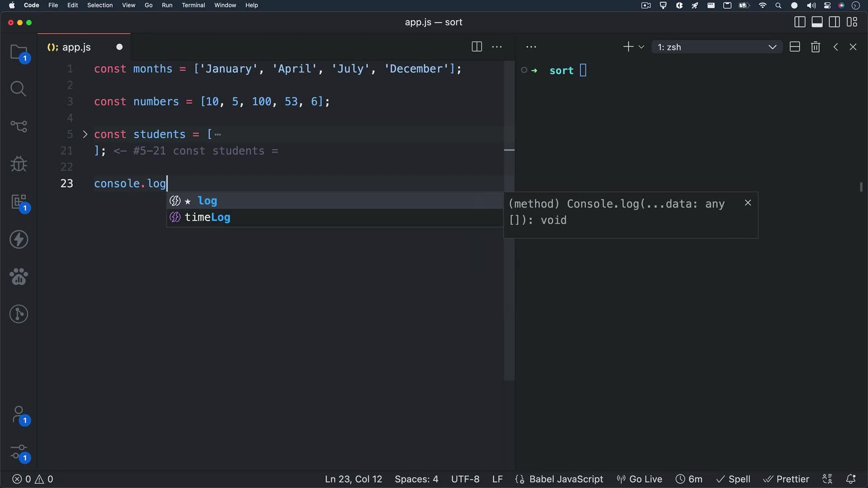Image resolution: width=868 pixels, height=488 pixels.
Task: Open the Run and Debug view
Action: (x=19, y=164)
